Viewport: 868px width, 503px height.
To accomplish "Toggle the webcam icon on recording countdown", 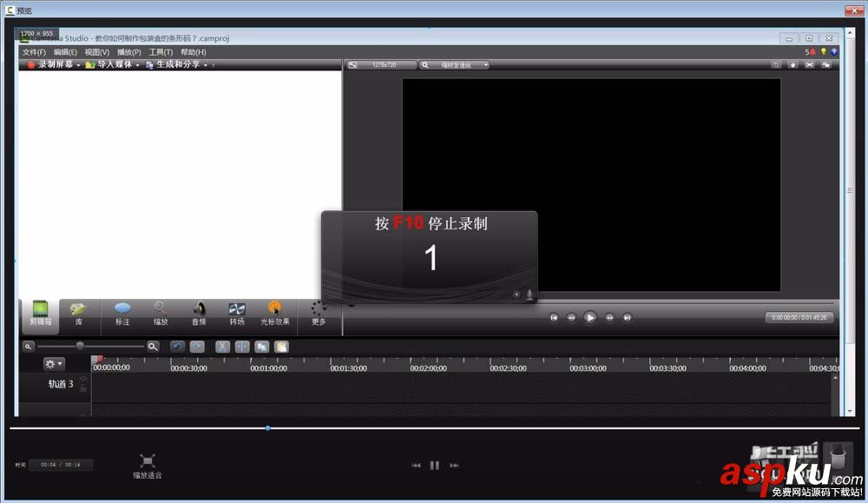I will click(516, 295).
